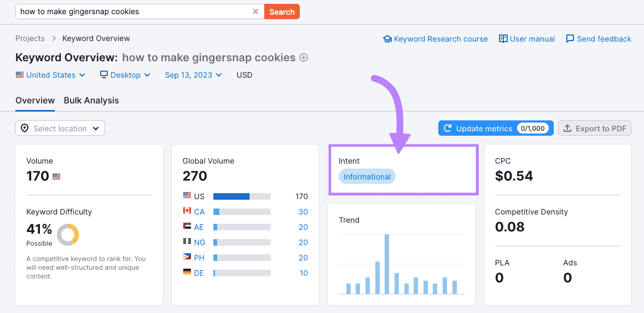The image size is (644, 313).
Task: Open the Projects breadcrumb link
Action: [30, 39]
